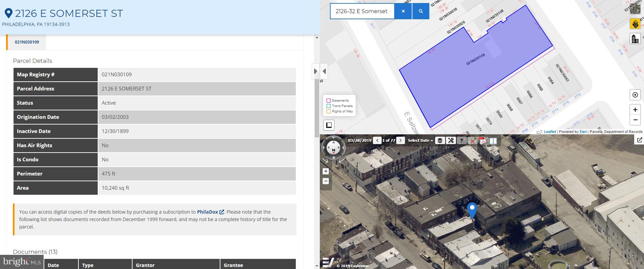The image size is (644, 269).
Task: Clear the map search with the X button
Action: click(403, 11)
